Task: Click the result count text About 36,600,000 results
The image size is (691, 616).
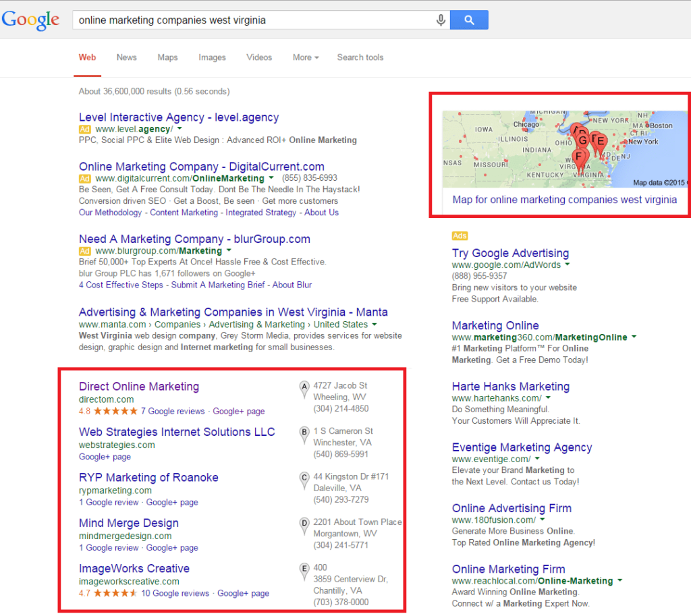Action: point(155,91)
